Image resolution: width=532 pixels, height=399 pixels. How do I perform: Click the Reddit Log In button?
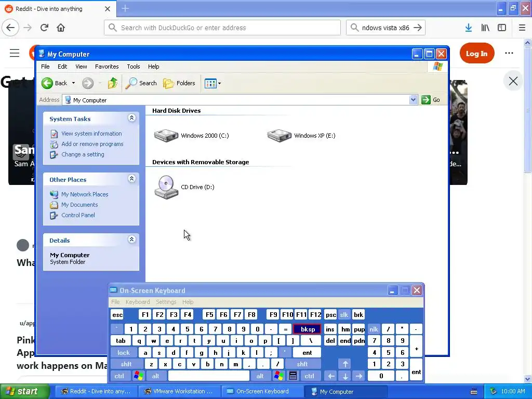tap(477, 54)
